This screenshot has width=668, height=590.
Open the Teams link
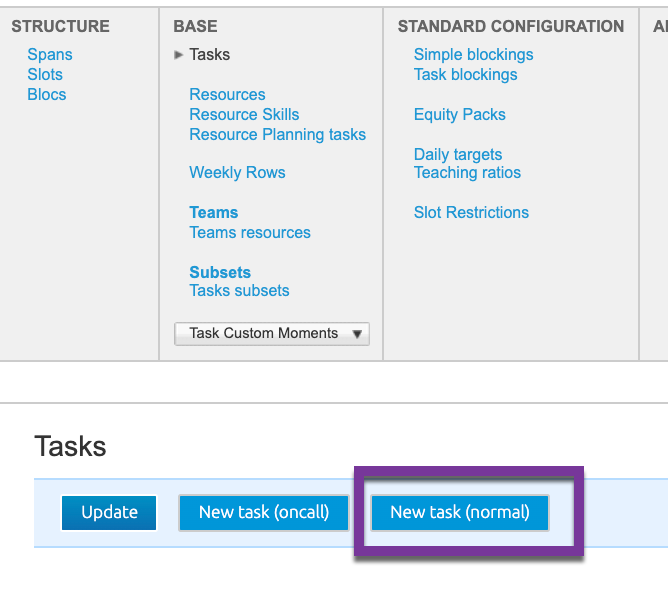(x=214, y=213)
